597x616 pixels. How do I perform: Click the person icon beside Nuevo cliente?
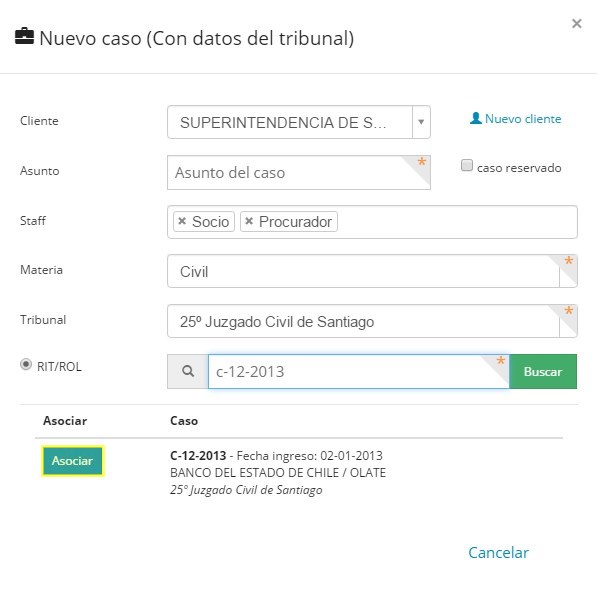(x=476, y=118)
